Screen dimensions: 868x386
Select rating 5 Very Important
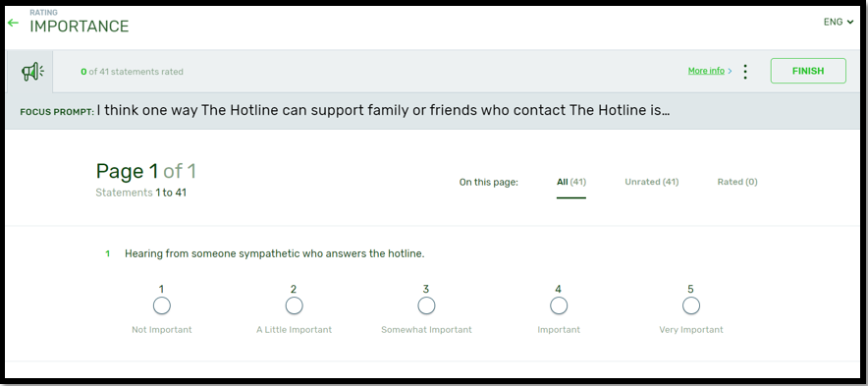[x=691, y=305]
